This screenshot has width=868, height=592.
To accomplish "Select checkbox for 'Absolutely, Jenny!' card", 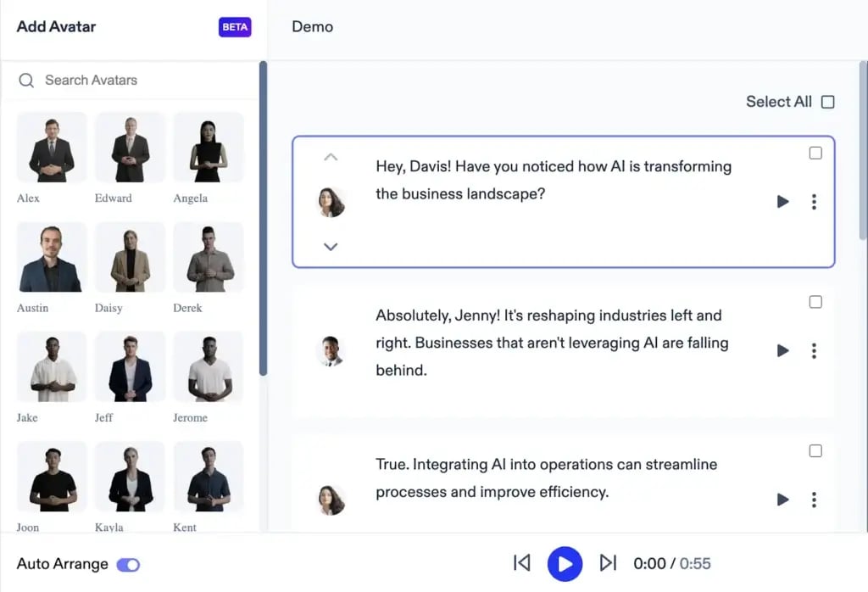I will coord(815,302).
